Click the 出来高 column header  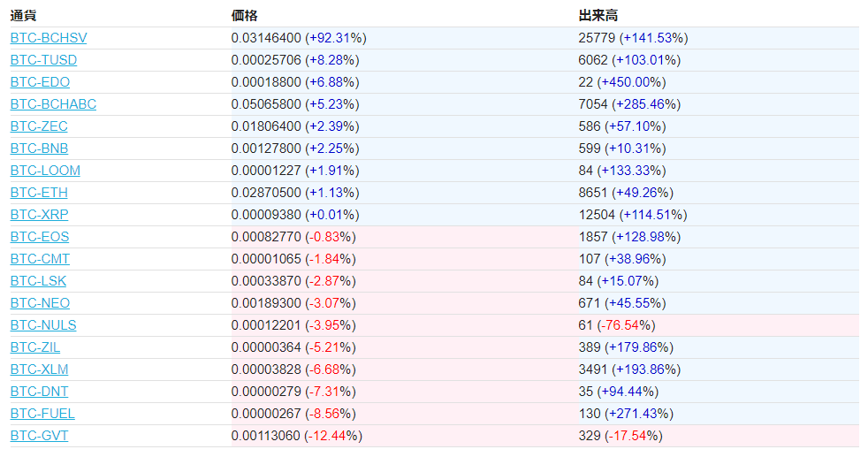598,15
